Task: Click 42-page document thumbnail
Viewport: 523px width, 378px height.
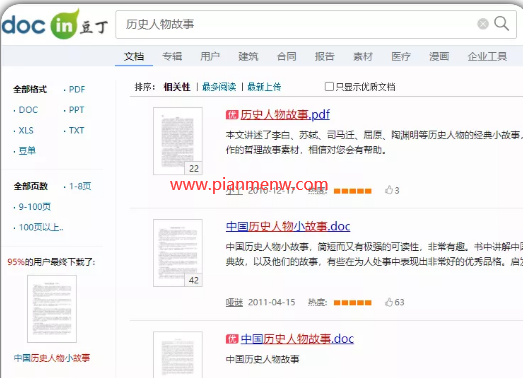Action: (178, 253)
